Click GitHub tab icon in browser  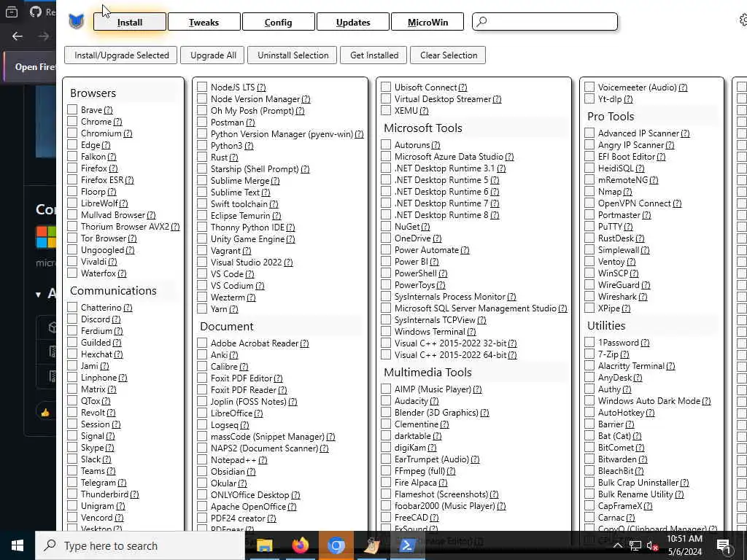click(36, 12)
